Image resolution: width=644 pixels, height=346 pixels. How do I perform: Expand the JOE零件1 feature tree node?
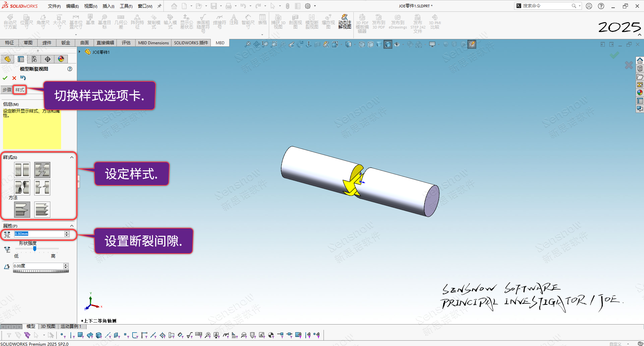pyautogui.click(x=80, y=52)
